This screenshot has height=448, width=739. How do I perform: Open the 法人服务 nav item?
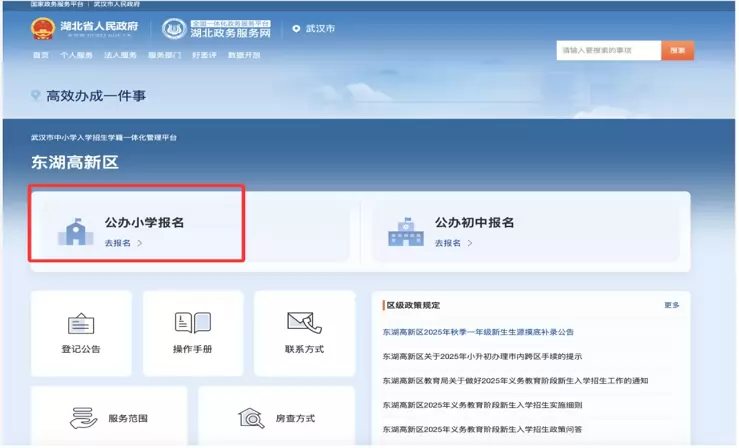(x=120, y=55)
